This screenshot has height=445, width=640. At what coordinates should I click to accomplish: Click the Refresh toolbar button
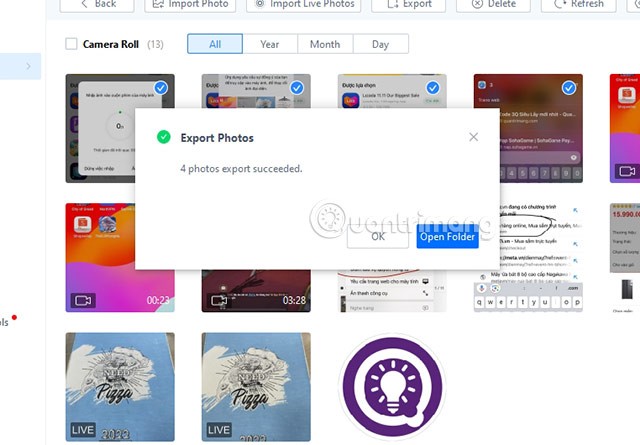click(579, 4)
